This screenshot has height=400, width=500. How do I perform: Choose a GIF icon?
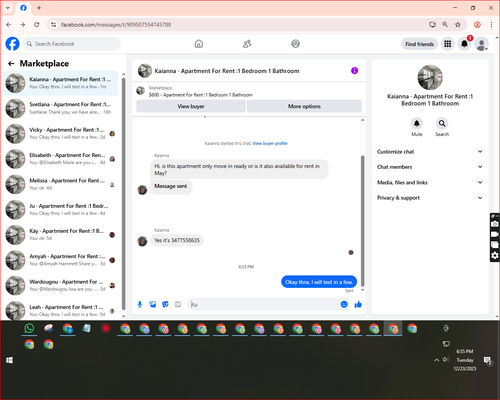point(178,304)
